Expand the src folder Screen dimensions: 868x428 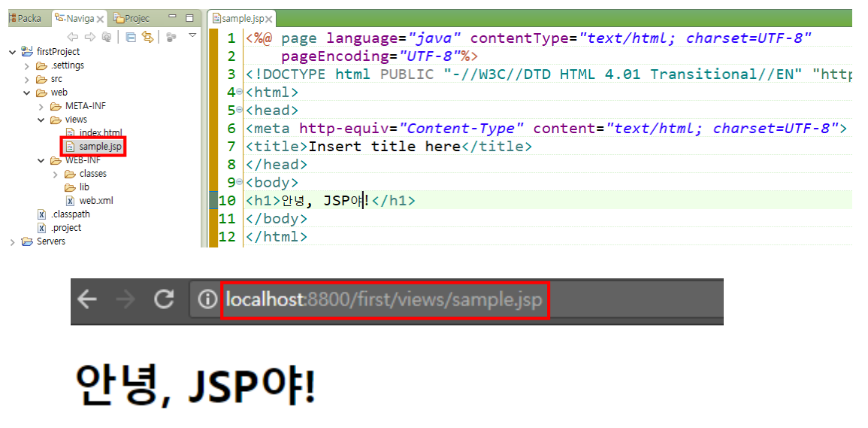tap(26, 79)
